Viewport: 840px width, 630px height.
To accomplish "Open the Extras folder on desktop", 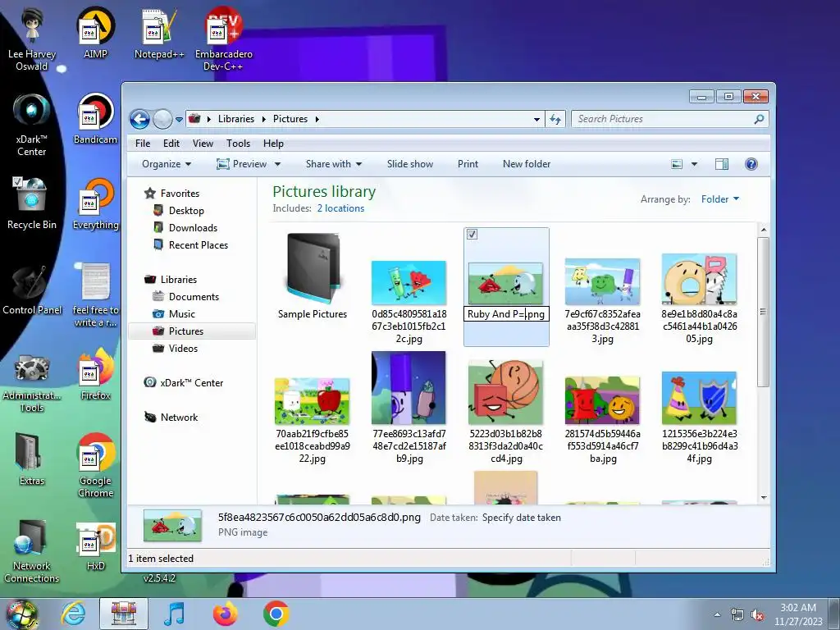I will click(x=32, y=459).
